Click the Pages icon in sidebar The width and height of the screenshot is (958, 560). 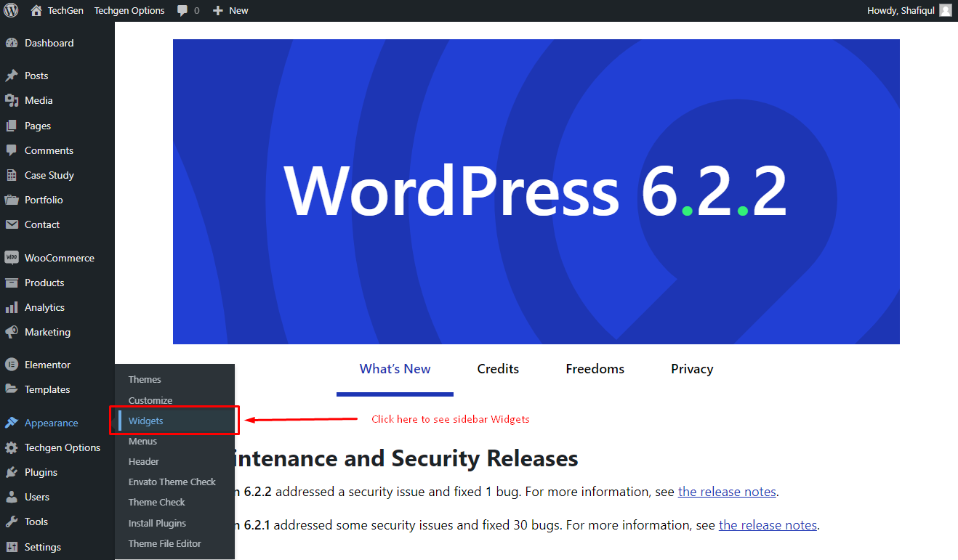tap(11, 126)
